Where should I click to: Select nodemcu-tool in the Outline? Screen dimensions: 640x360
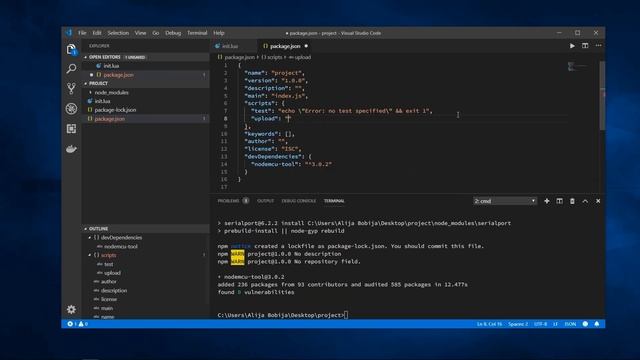[x=121, y=247]
